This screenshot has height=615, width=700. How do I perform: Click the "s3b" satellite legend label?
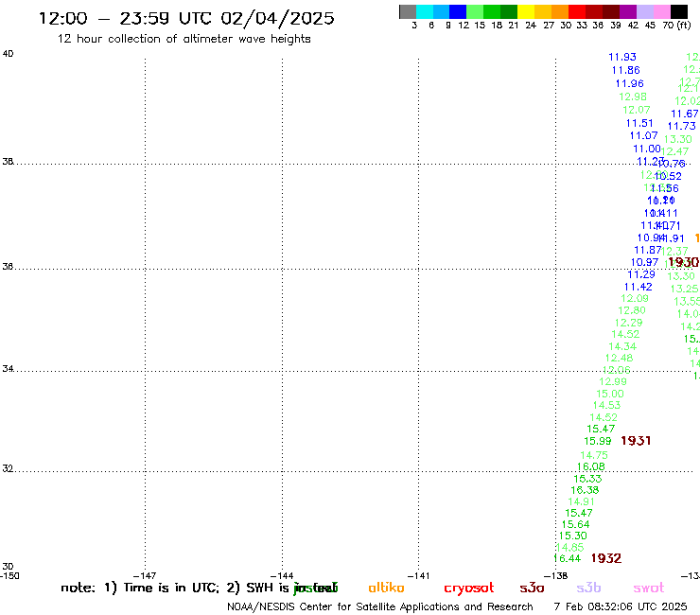pyautogui.click(x=588, y=588)
